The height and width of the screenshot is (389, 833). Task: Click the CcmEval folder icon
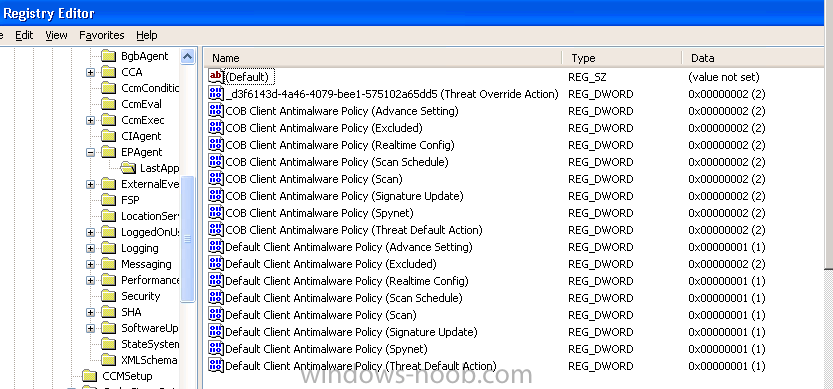[108, 104]
